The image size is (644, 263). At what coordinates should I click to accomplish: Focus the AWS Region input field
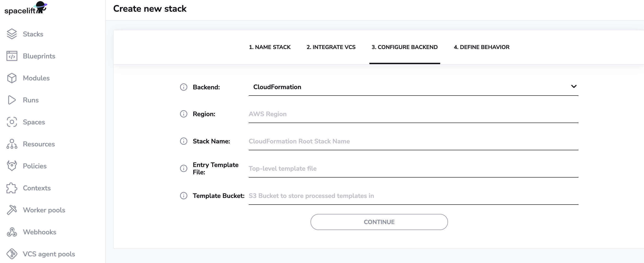(x=413, y=114)
